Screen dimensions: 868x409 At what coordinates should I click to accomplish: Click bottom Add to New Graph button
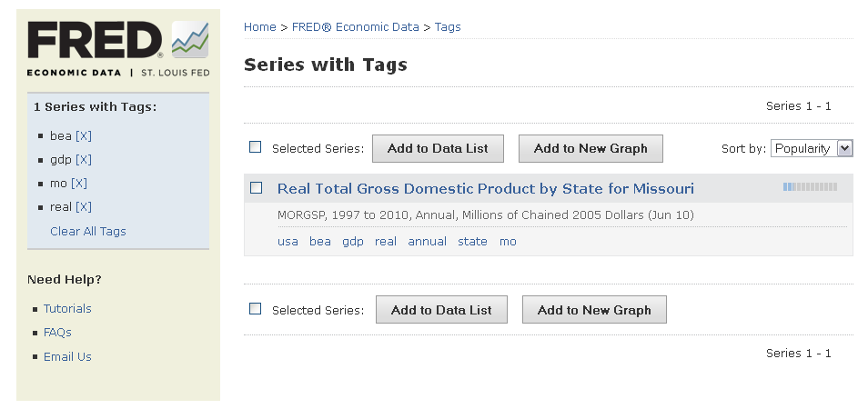[x=594, y=310]
